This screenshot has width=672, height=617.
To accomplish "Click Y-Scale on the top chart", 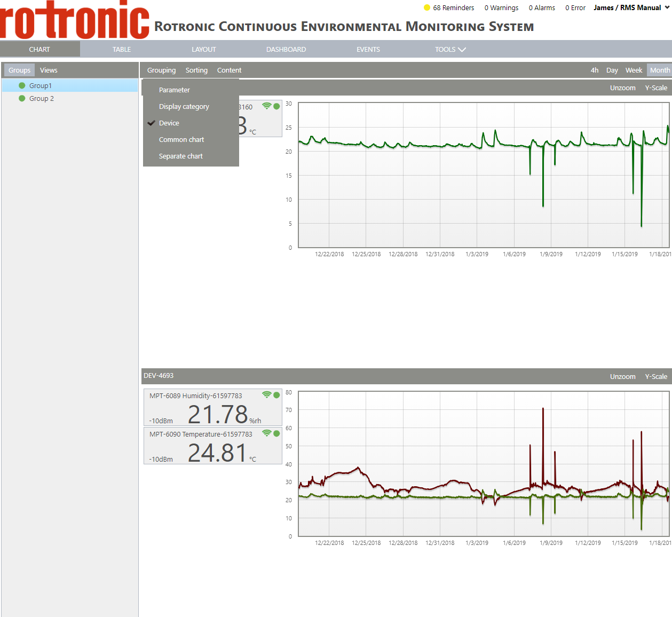I will pyautogui.click(x=656, y=88).
